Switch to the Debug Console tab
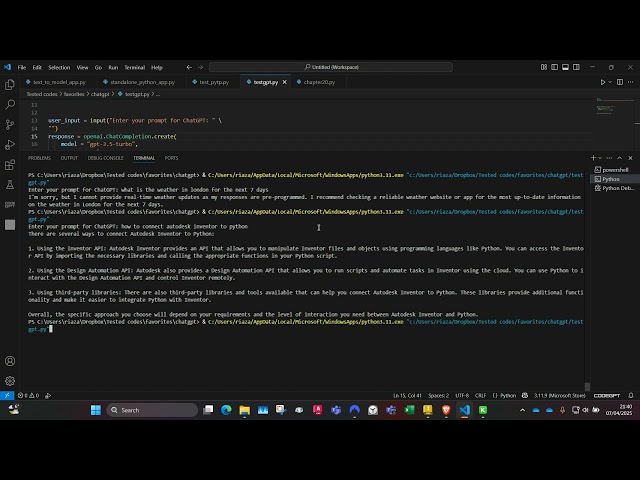Viewport: 640px width, 480px height. (105, 158)
